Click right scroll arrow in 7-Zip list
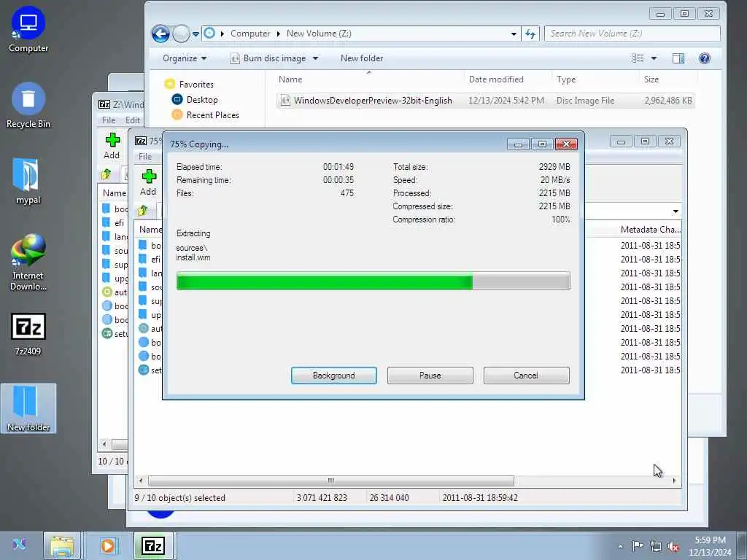The image size is (747, 560). tap(674, 481)
